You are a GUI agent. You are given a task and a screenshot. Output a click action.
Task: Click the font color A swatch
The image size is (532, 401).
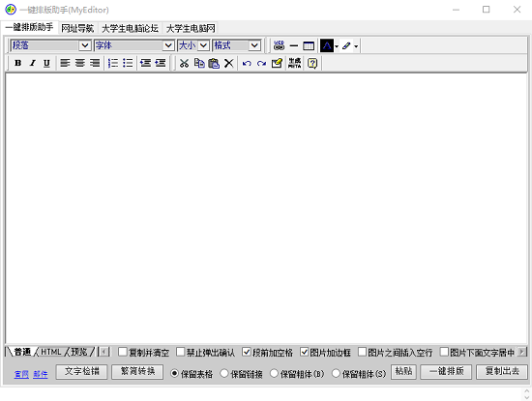[327, 45]
